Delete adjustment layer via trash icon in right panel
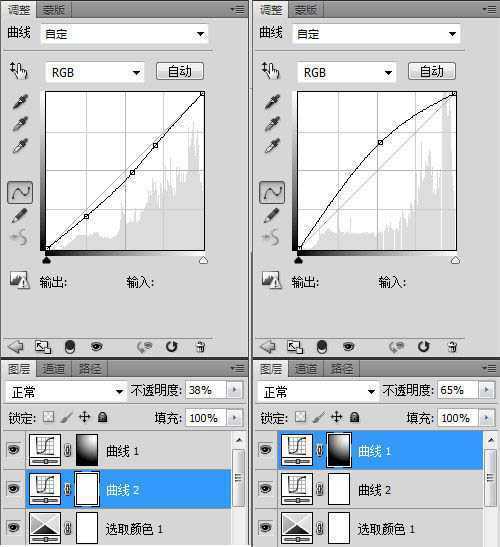Viewport: 500px width, 547px height. tap(452, 347)
